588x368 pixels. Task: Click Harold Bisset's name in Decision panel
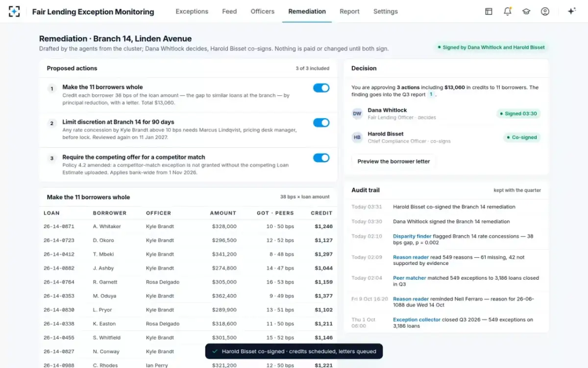(x=386, y=134)
